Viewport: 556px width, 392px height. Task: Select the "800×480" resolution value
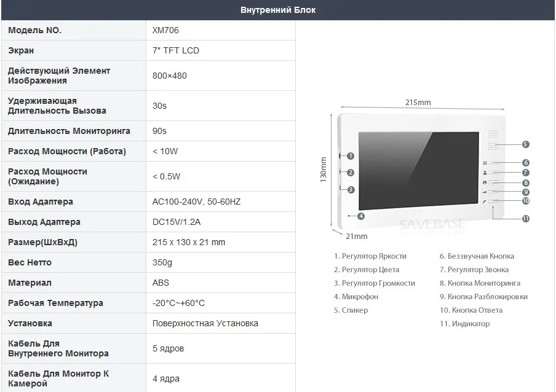(x=170, y=76)
